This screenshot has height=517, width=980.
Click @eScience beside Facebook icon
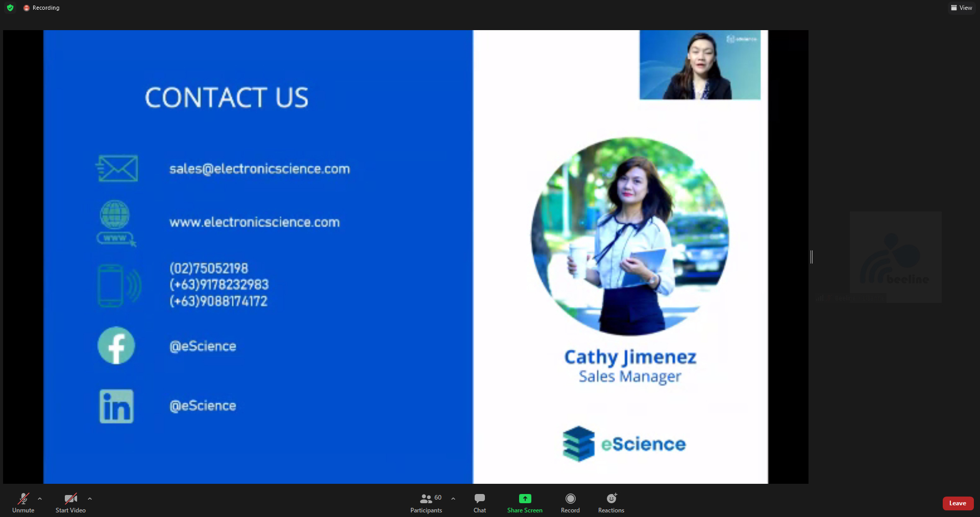(203, 346)
